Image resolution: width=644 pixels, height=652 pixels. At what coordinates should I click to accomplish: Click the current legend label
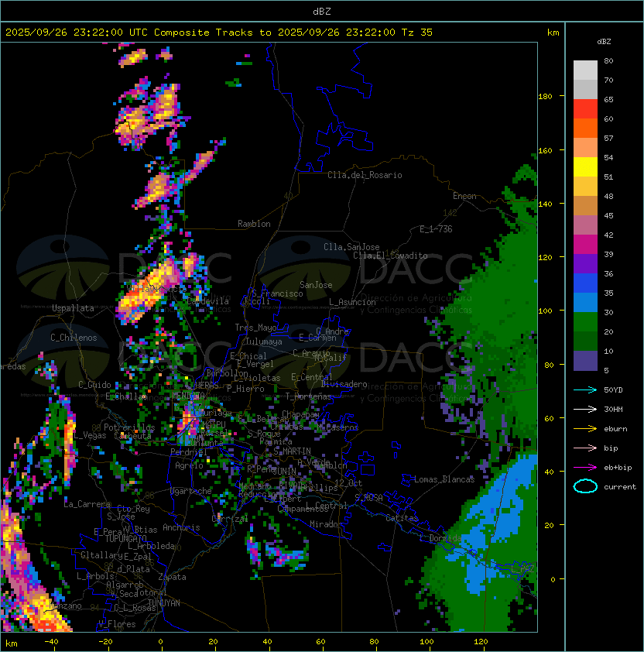point(620,487)
